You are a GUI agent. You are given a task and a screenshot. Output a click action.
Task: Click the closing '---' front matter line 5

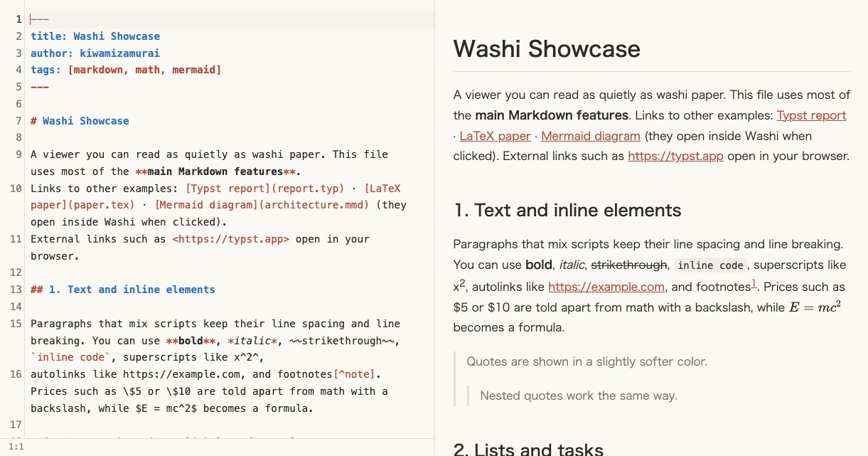(40, 87)
